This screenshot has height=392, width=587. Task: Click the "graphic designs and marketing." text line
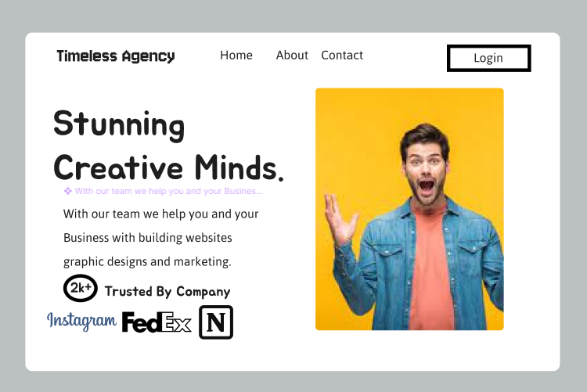coord(147,261)
